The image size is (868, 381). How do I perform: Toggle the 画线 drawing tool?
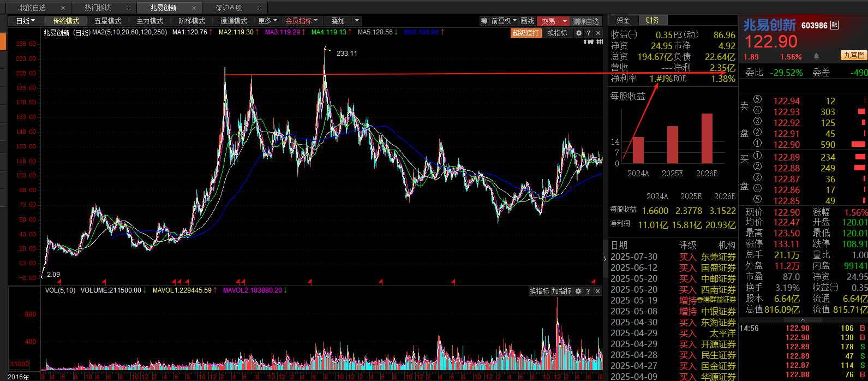coord(528,21)
